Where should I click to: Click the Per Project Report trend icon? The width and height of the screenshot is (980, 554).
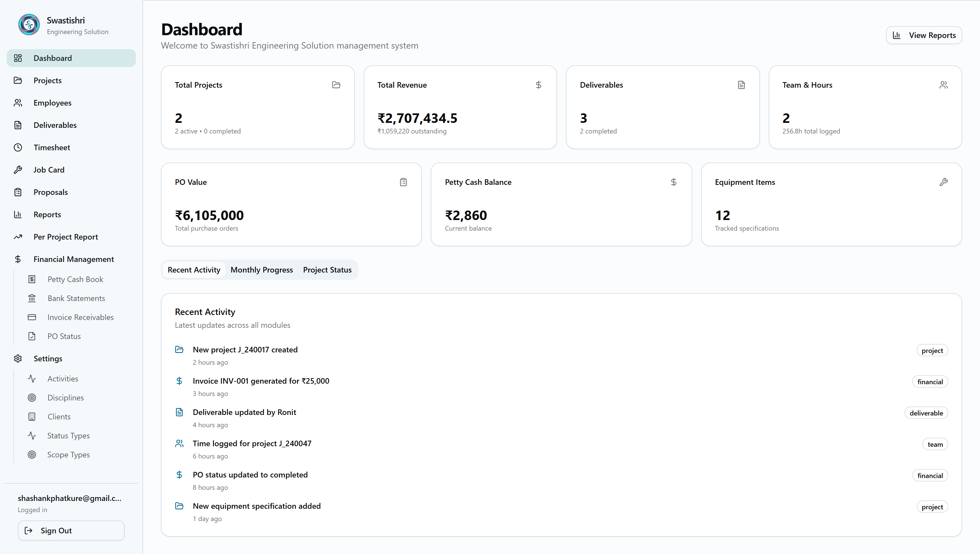point(18,237)
